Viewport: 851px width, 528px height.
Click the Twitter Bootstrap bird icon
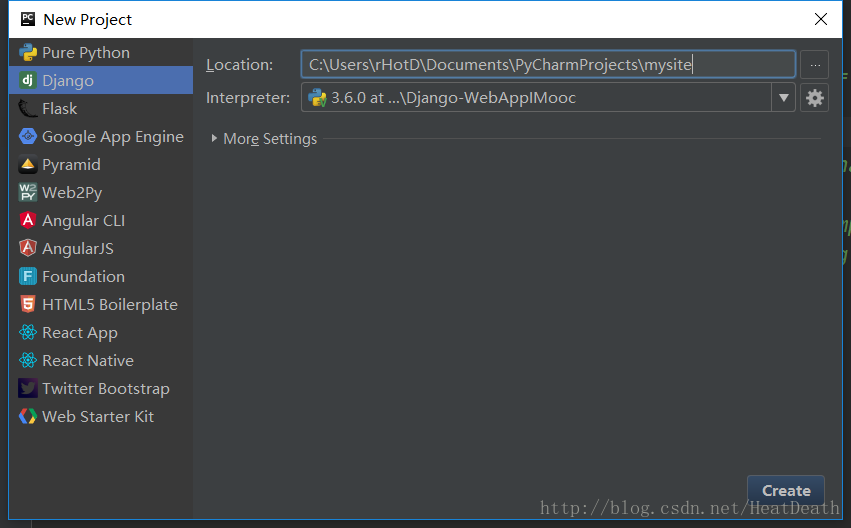click(x=28, y=389)
